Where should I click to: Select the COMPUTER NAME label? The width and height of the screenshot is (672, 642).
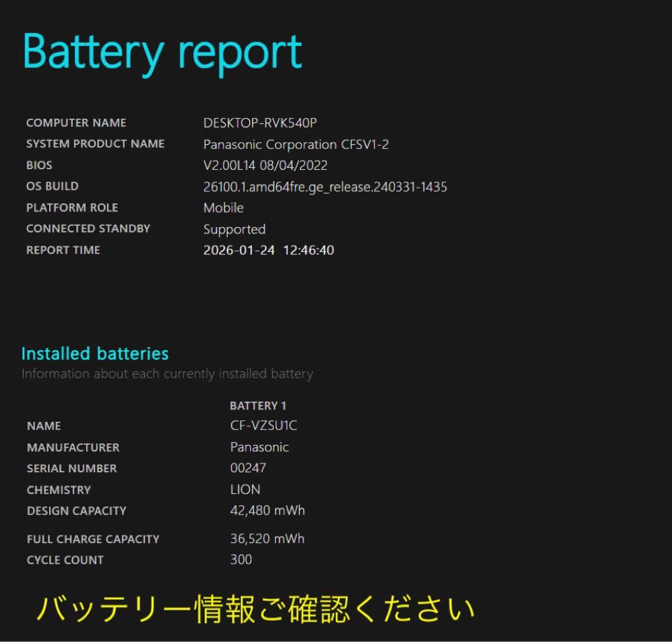tap(76, 123)
